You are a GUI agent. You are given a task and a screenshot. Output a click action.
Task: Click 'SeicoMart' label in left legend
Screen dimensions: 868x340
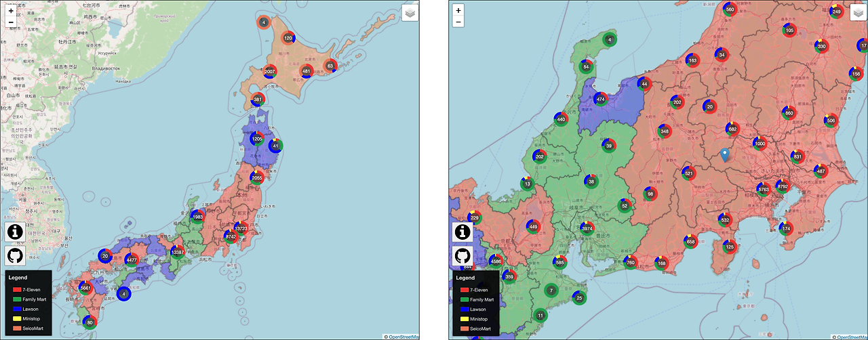[33, 328]
